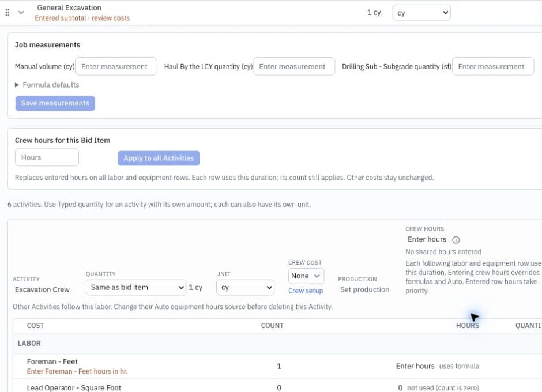Focus the Haul By the LCY quantity field
Viewport: 542px width, 392px height.
pyautogui.click(x=294, y=66)
